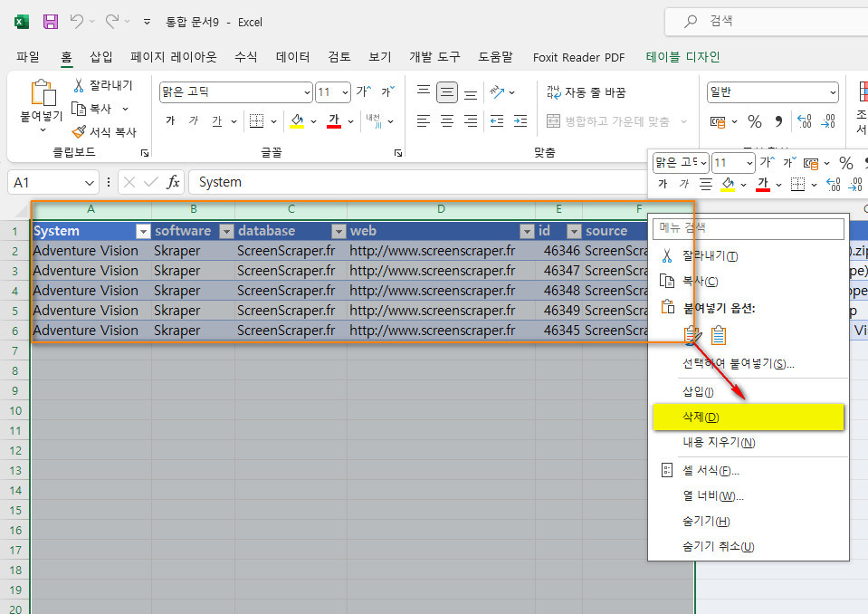
Task: Cut using the ribbon scissors 잘라내기
Action: click(103, 85)
